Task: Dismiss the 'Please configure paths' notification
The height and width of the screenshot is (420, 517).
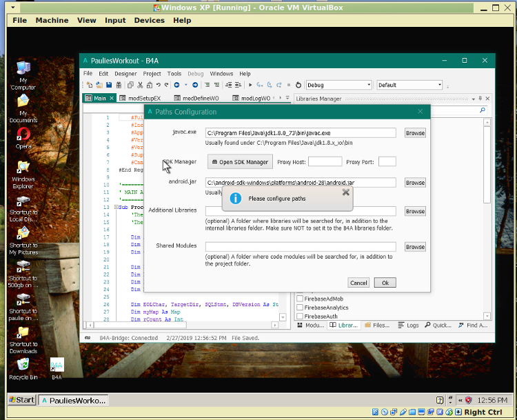Action: tap(345, 192)
